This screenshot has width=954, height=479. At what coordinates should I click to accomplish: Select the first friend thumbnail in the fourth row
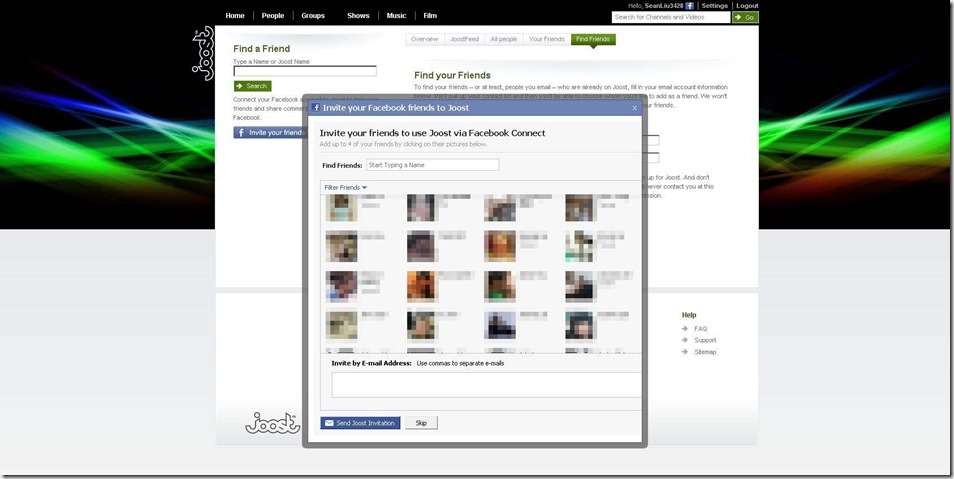click(x=341, y=325)
